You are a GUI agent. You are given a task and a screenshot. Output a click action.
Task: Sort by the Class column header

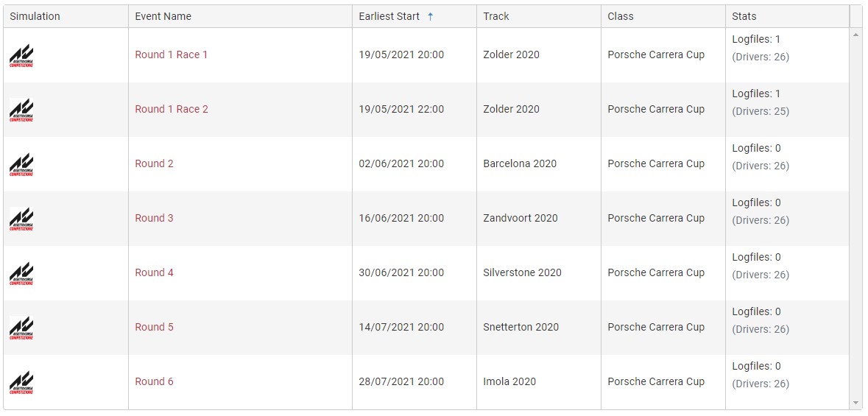tap(621, 16)
